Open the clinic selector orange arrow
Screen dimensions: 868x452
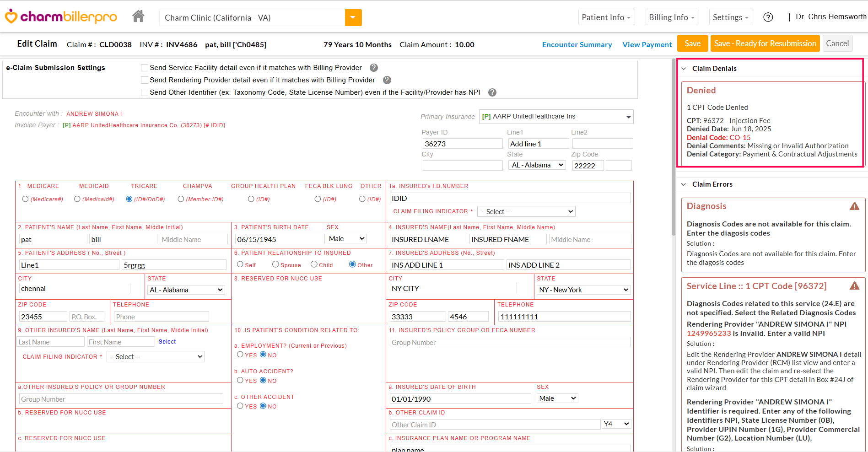pos(353,17)
